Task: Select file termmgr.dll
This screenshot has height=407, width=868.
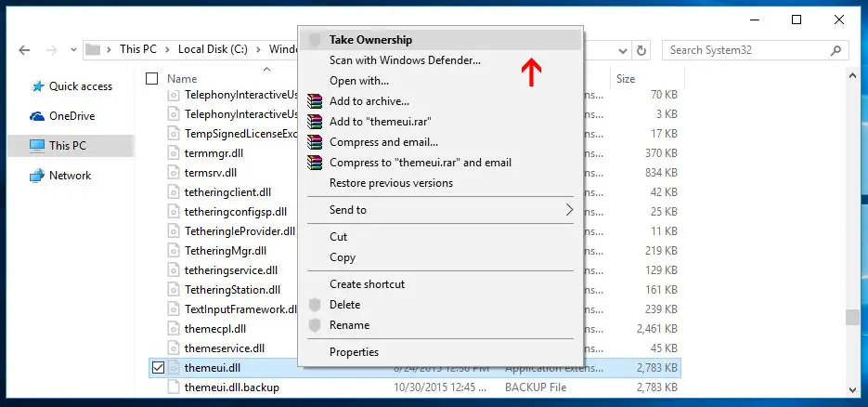Action: 214,152
